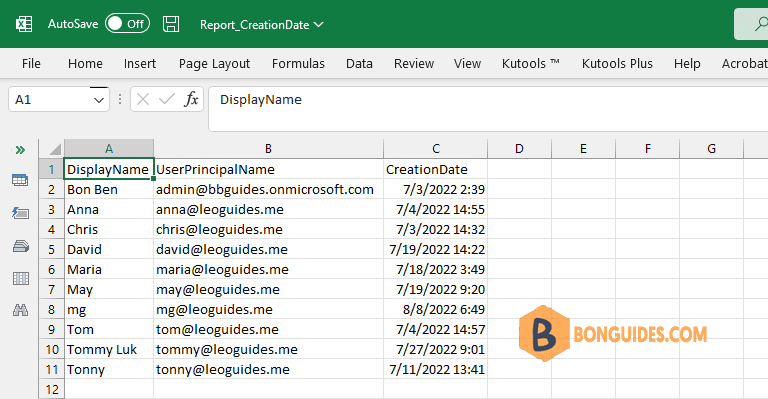
Task: Click the maria@leoguides.me cell
Action: (x=268, y=270)
